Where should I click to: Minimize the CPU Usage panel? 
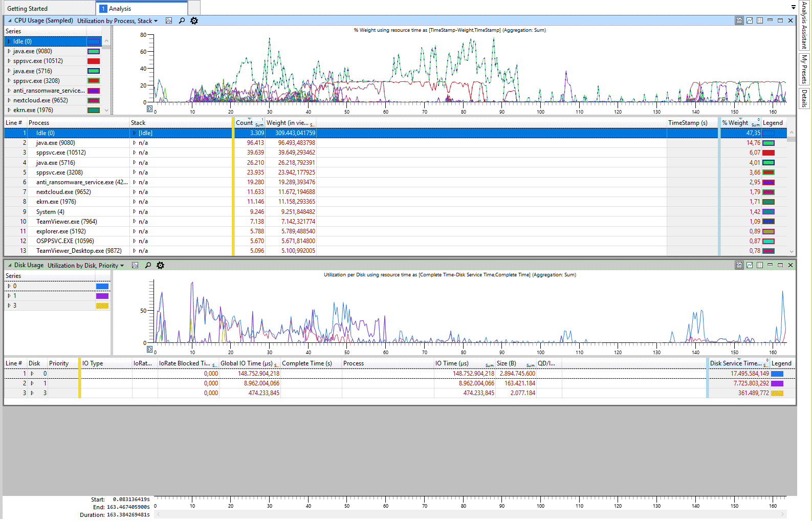pyautogui.click(x=770, y=20)
